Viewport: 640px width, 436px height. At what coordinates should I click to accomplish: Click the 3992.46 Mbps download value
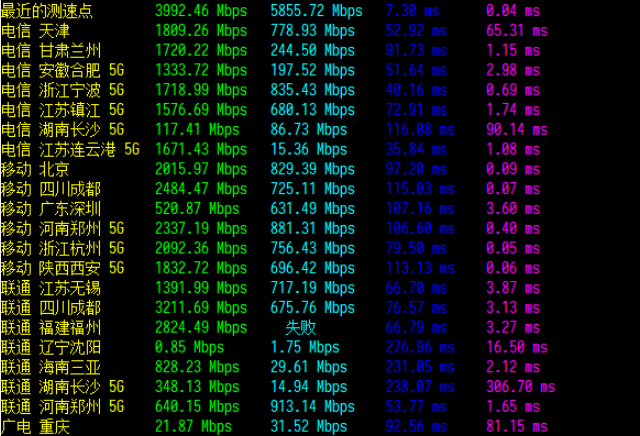(201, 10)
